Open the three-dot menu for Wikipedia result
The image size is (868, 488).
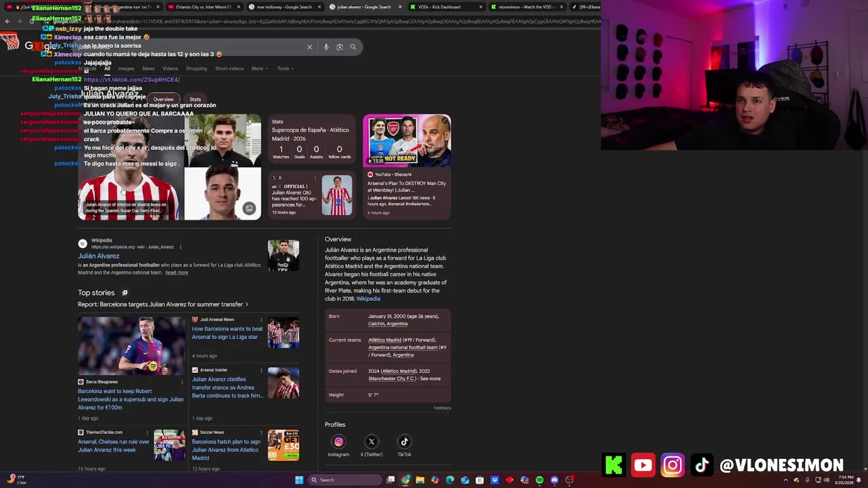coord(180,247)
